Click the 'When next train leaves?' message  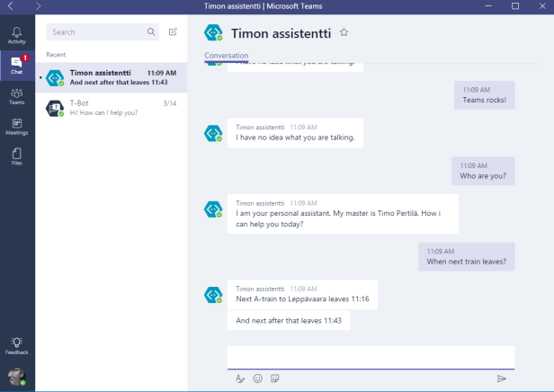467,257
